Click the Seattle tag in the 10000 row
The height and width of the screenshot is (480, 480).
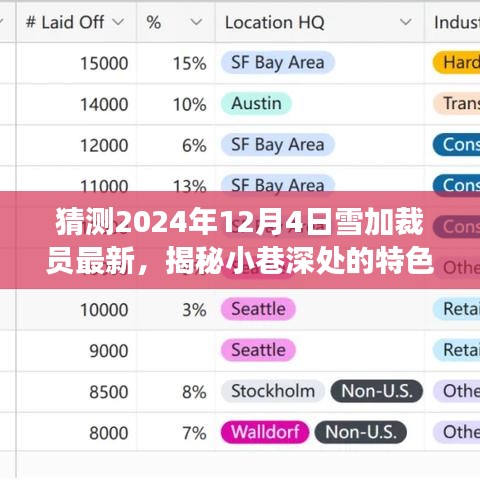(x=258, y=309)
